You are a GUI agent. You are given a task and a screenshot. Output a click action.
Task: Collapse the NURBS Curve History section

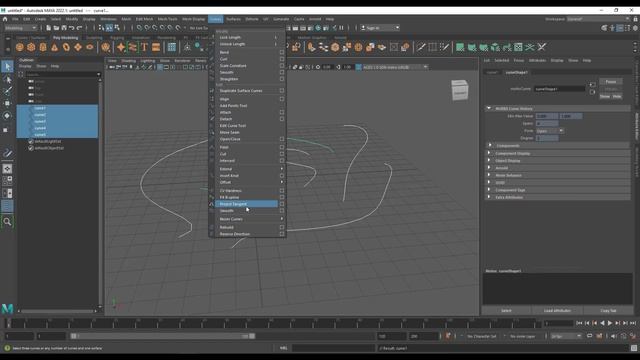489,108
